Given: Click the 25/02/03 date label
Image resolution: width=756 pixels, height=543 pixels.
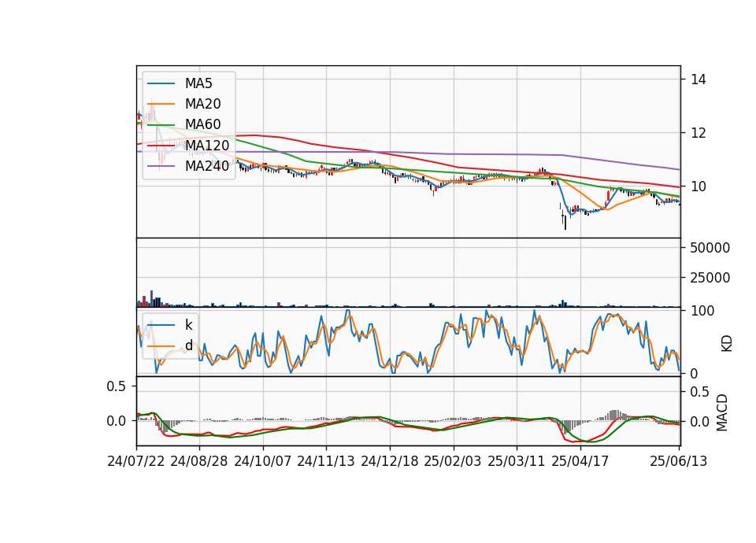Looking at the screenshot, I should [453, 461].
